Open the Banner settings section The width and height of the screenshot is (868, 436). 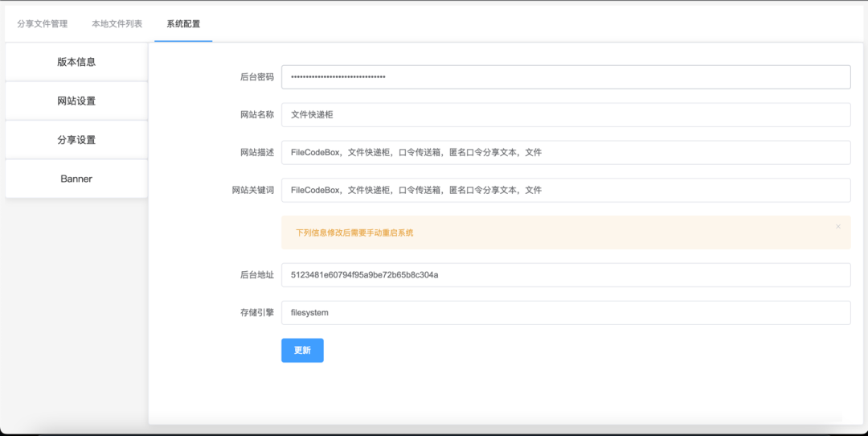pyautogui.click(x=76, y=179)
